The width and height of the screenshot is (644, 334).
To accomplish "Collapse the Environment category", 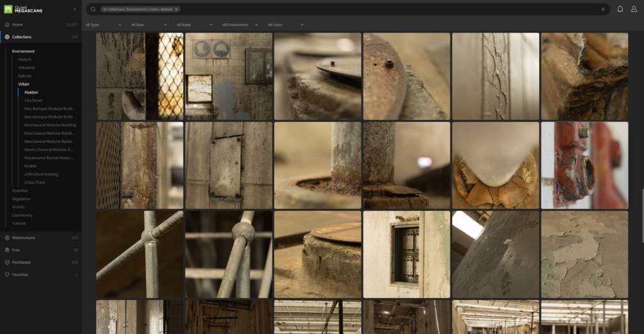I will point(23,52).
